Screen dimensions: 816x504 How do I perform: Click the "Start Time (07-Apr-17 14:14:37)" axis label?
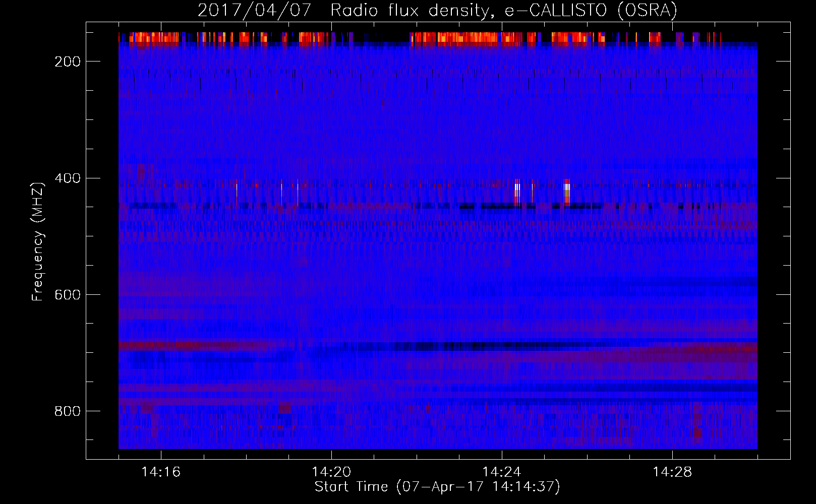(x=437, y=487)
